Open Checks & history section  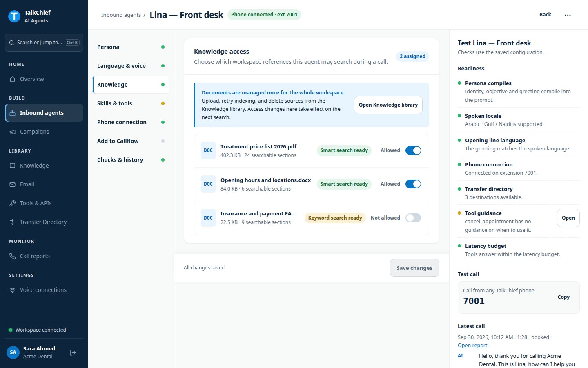131,160
